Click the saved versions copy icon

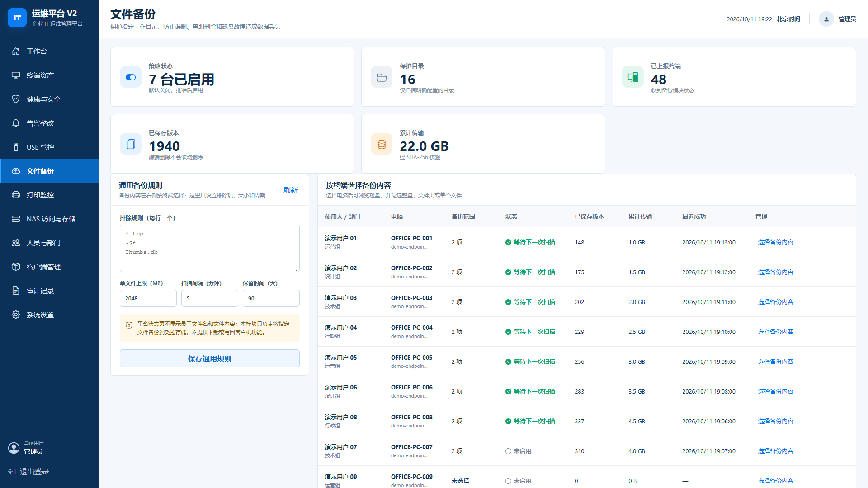pyautogui.click(x=131, y=144)
